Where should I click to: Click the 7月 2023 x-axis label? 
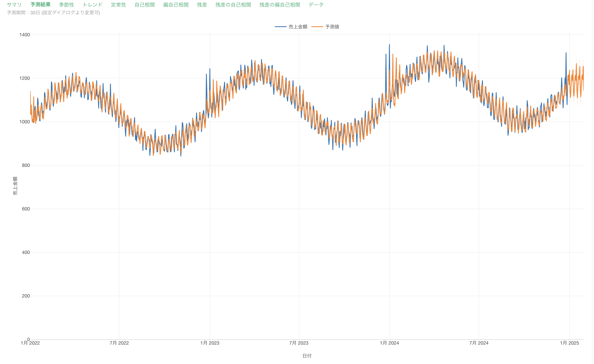tap(299, 343)
